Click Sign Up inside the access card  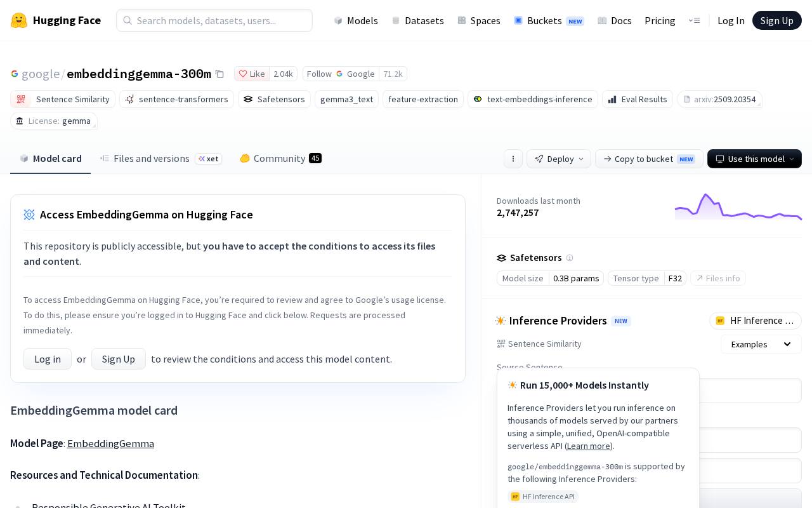click(x=119, y=359)
